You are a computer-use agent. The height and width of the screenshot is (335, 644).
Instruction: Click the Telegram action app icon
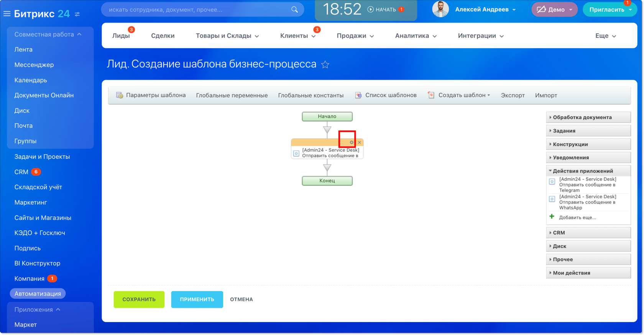coord(552,181)
